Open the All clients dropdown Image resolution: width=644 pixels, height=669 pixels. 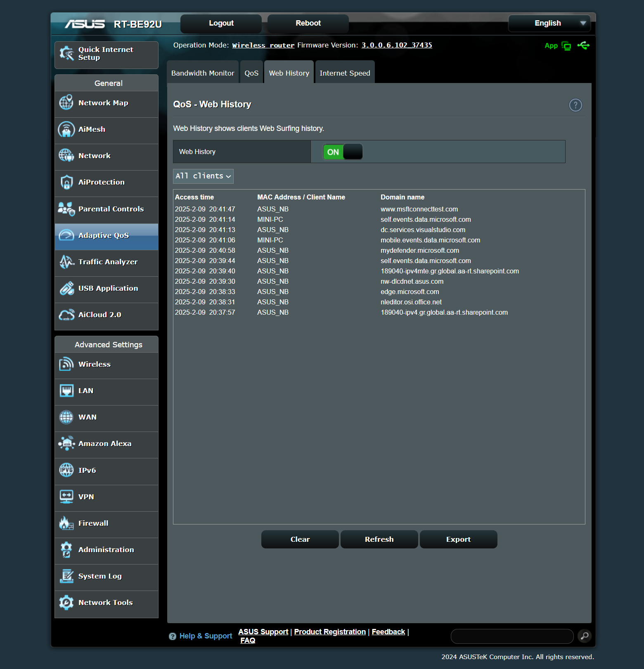[203, 176]
